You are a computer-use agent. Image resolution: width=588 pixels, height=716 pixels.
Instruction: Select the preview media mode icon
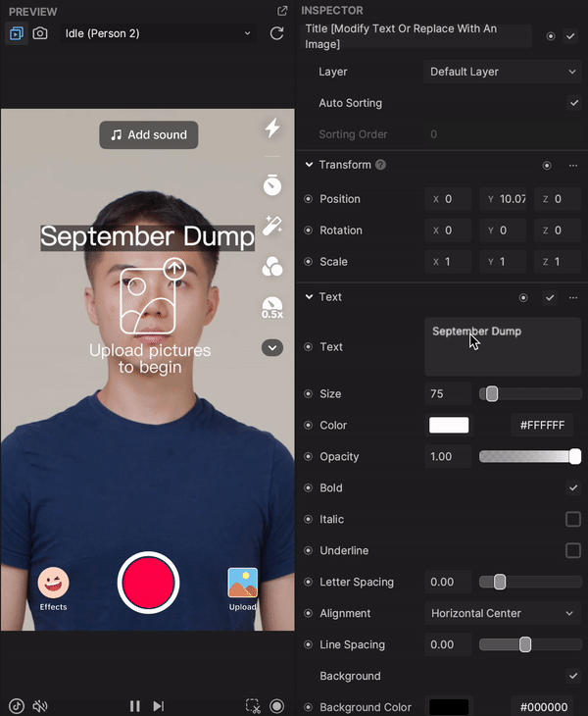coord(17,33)
